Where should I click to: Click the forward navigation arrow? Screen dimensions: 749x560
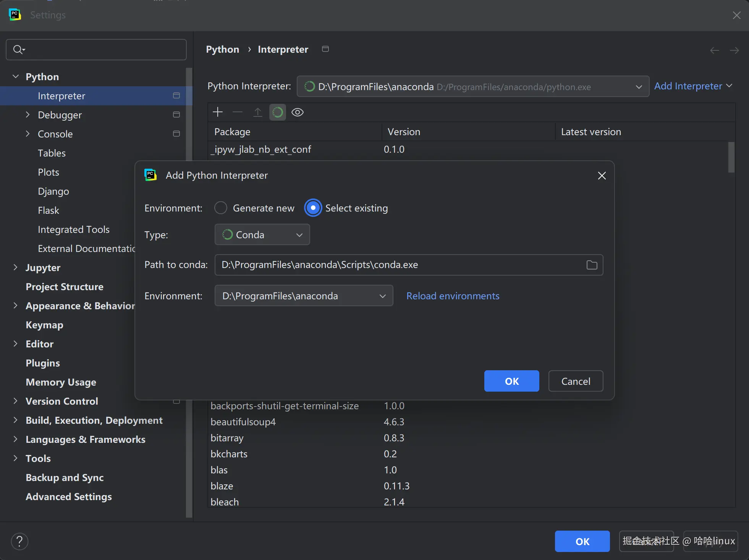(734, 50)
